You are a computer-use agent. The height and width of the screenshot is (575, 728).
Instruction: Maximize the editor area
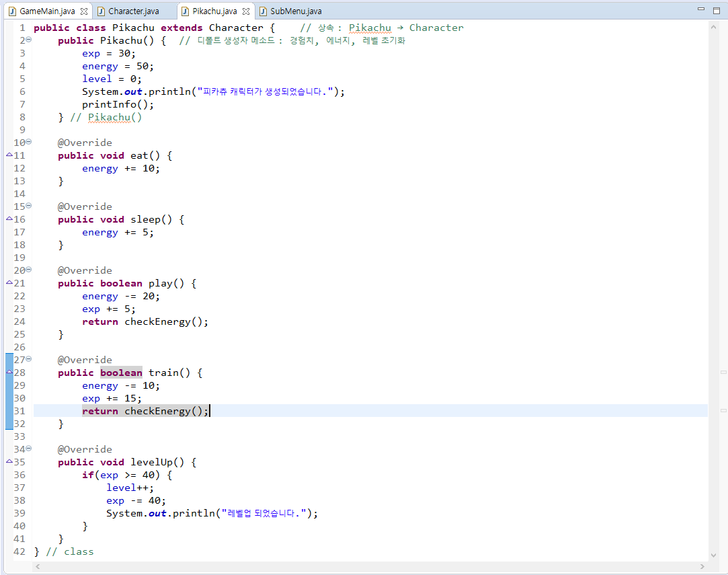pos(717,10)
